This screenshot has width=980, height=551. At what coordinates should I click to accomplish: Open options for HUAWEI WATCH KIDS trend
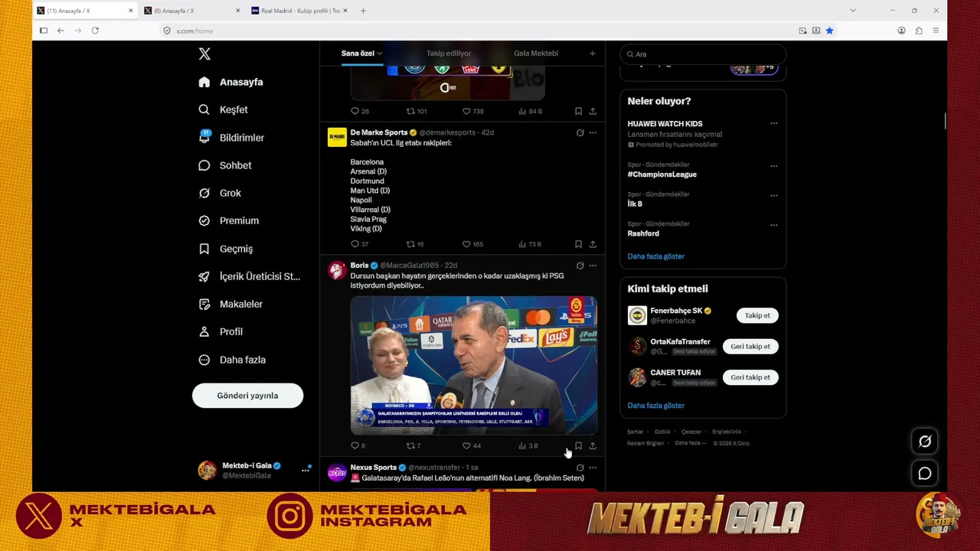click(773, 123)
